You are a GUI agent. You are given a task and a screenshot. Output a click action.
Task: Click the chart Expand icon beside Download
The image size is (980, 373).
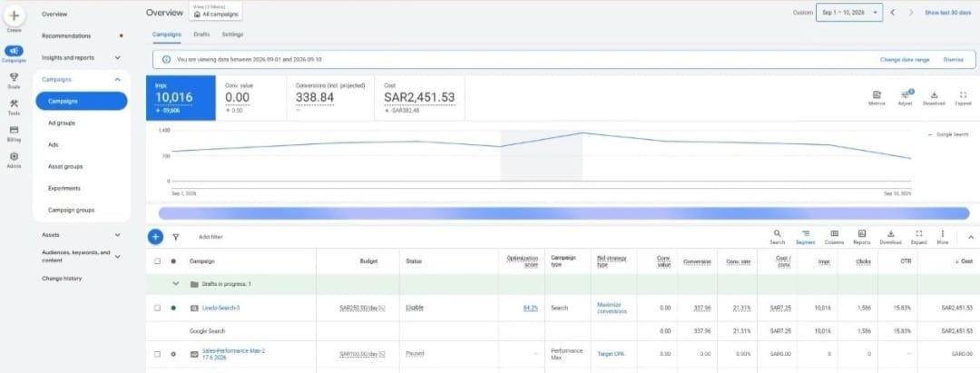coord(963,94)
